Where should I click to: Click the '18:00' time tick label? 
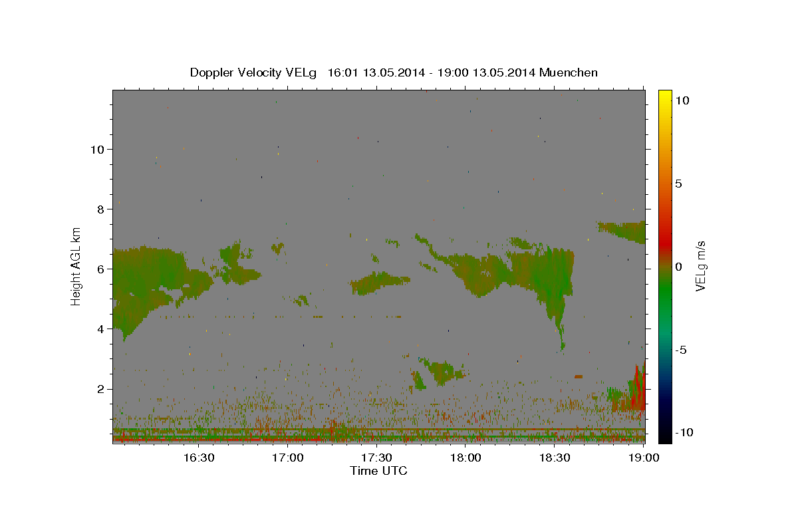pyautogui.click(x=465, y=458)
